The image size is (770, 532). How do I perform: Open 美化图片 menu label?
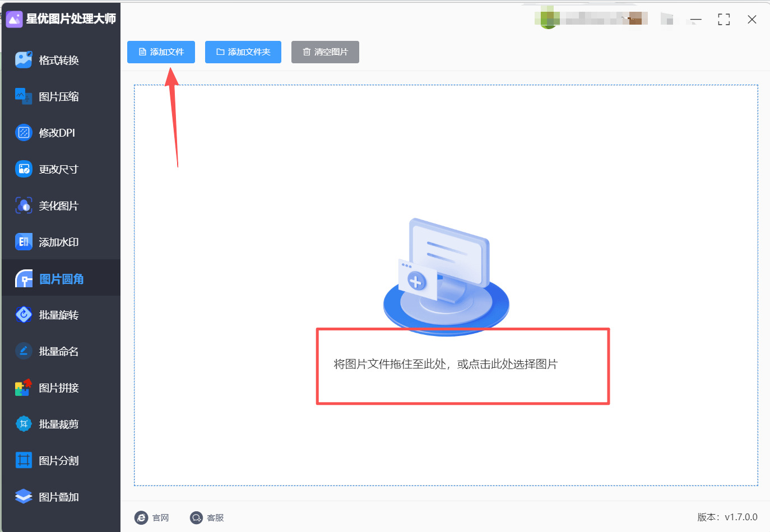click(59, 206)
